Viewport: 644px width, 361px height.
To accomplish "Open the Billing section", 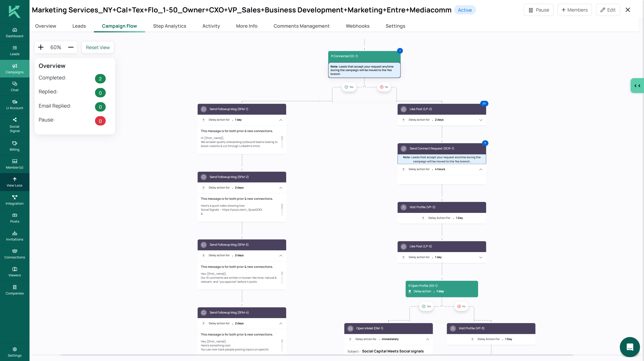I will 14,146.
